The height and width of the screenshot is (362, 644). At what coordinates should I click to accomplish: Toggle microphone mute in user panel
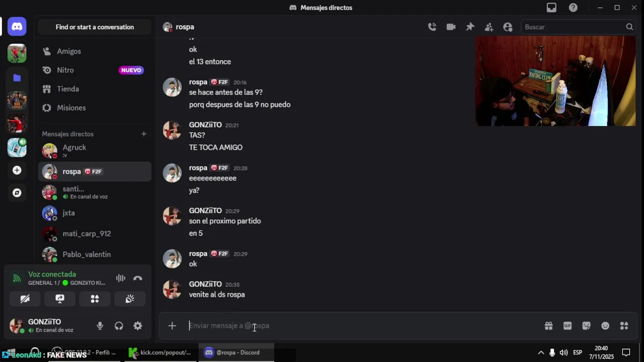[x=100, y=326]
